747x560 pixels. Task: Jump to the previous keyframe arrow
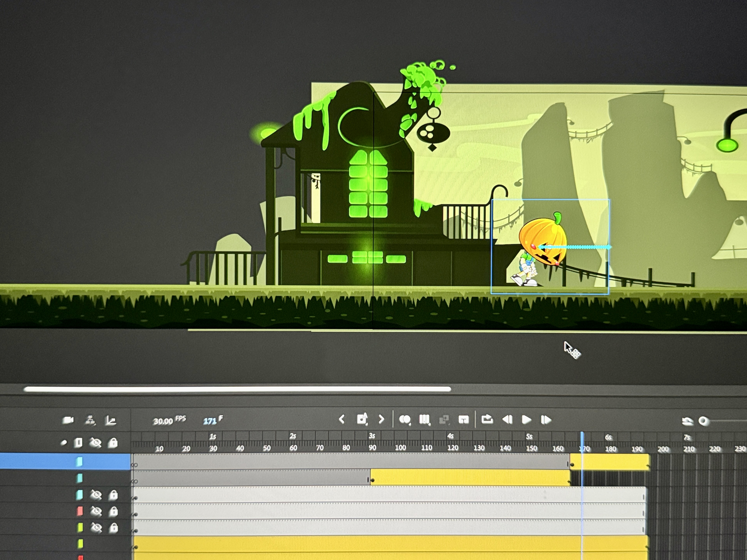point(342,419)
